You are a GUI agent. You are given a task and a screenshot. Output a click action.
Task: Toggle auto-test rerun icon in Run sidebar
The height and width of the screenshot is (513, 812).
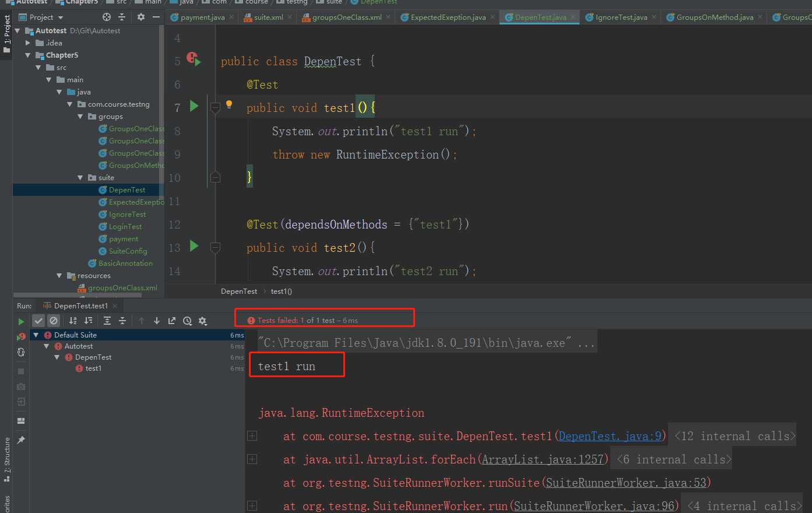coord(21,352)
